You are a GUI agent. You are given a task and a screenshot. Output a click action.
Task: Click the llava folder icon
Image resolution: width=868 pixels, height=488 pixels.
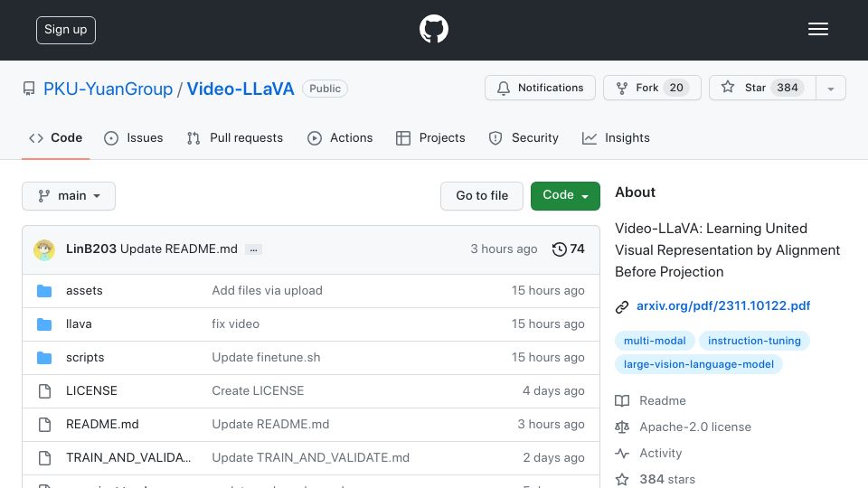(x=44, y=324)
